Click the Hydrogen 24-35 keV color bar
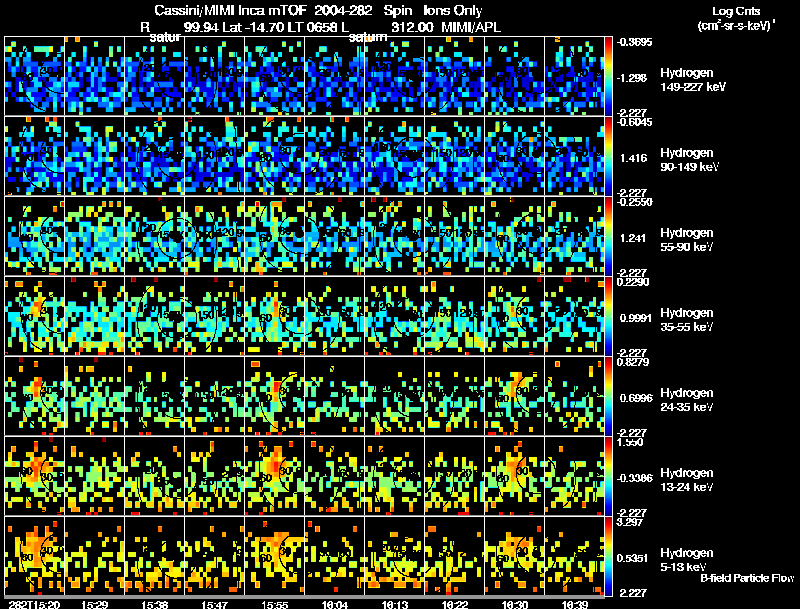Screen dimensions: 800x609 pos(608,396)
